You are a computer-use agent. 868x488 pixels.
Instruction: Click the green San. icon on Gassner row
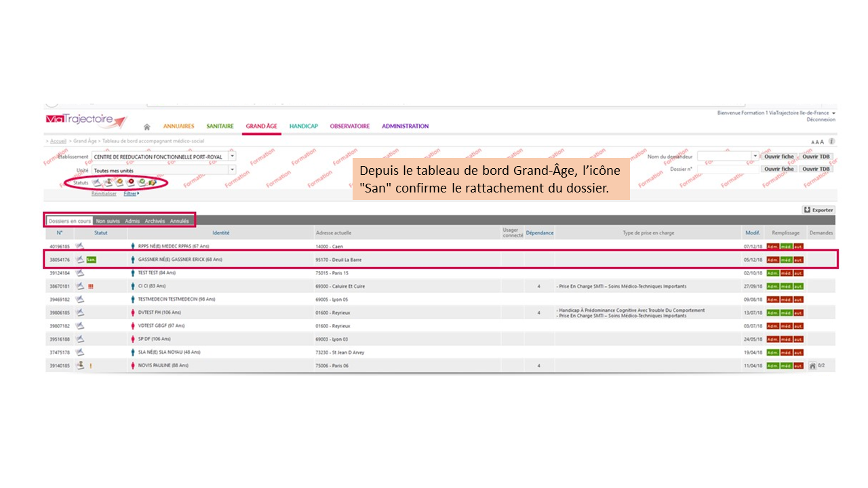click(x=91, y=260)
